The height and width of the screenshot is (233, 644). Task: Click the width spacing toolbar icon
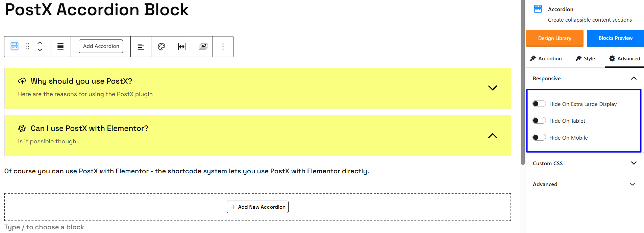coord(182,47)
